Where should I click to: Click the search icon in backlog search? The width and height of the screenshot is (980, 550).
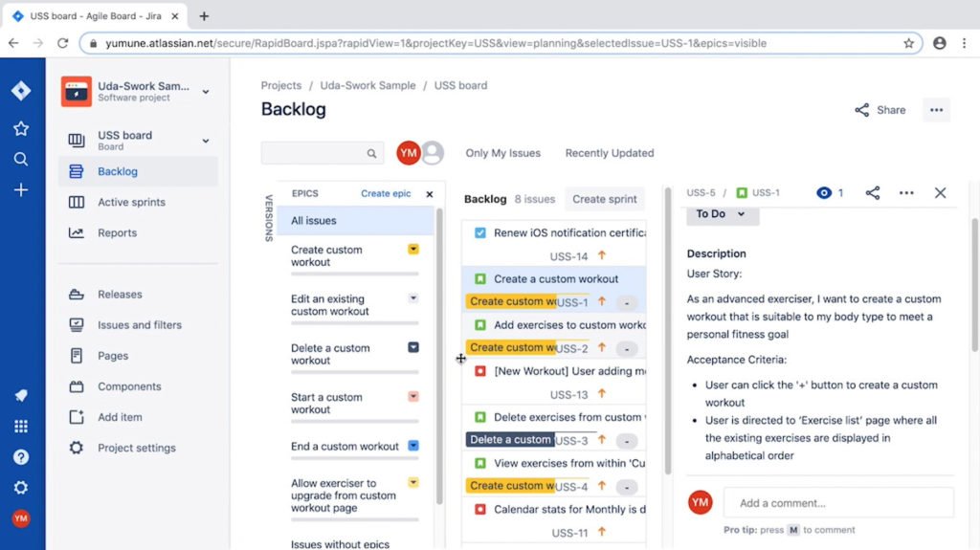pyautogui.click(x=372, y=153)
